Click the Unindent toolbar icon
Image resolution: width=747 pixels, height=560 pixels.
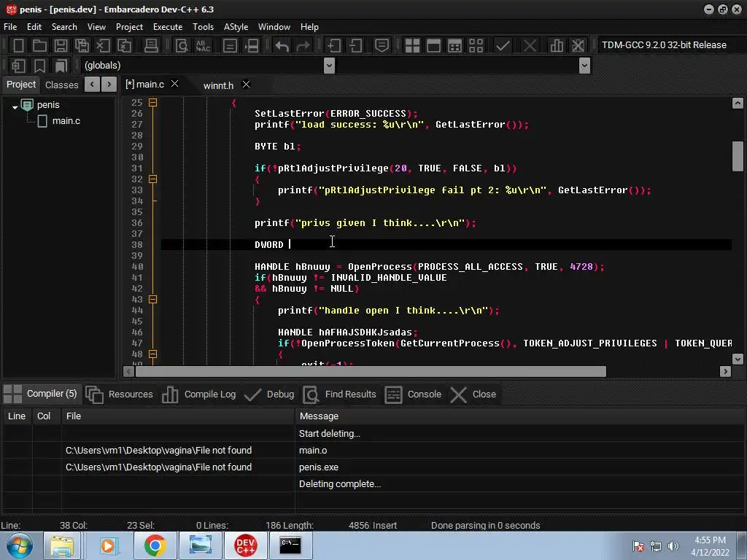355,46
